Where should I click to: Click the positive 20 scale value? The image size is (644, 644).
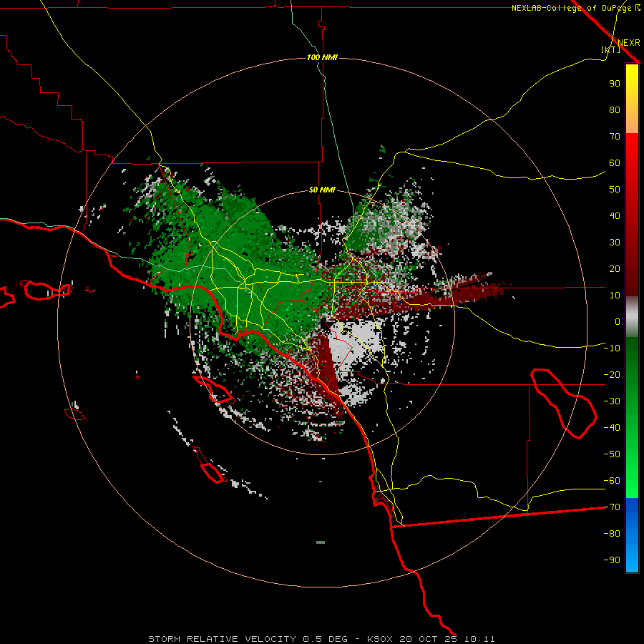[615, 269]
